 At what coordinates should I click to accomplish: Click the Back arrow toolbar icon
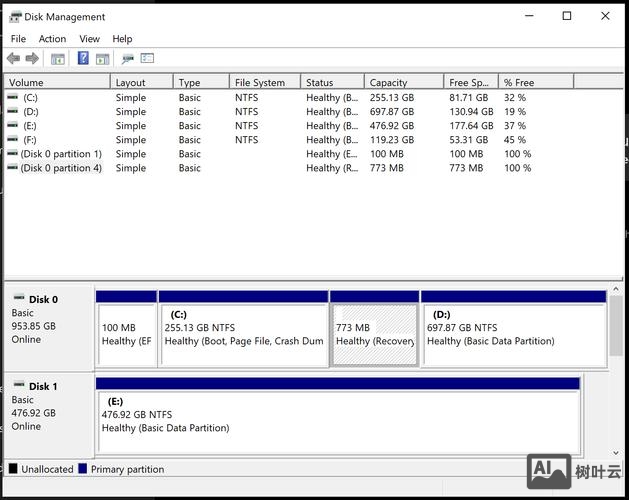(13, 59)
